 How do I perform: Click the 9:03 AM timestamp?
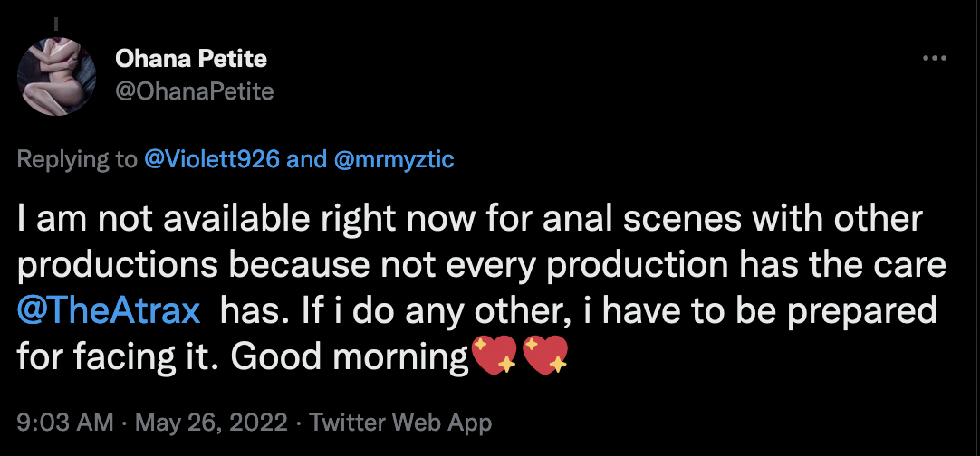point(65,422)
